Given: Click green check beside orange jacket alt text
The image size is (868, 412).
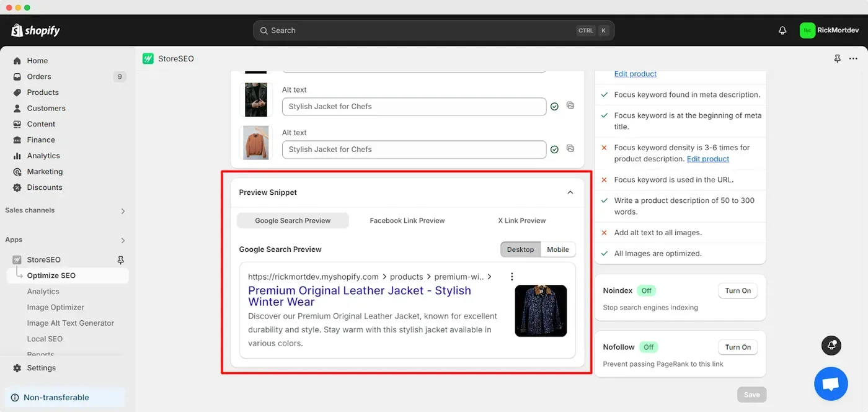Looking at the screenshot, I should pyautogui.click(x=554, y=150).
